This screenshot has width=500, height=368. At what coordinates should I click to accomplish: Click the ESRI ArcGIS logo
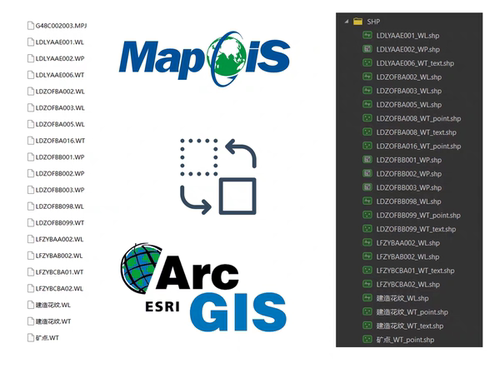203,287
